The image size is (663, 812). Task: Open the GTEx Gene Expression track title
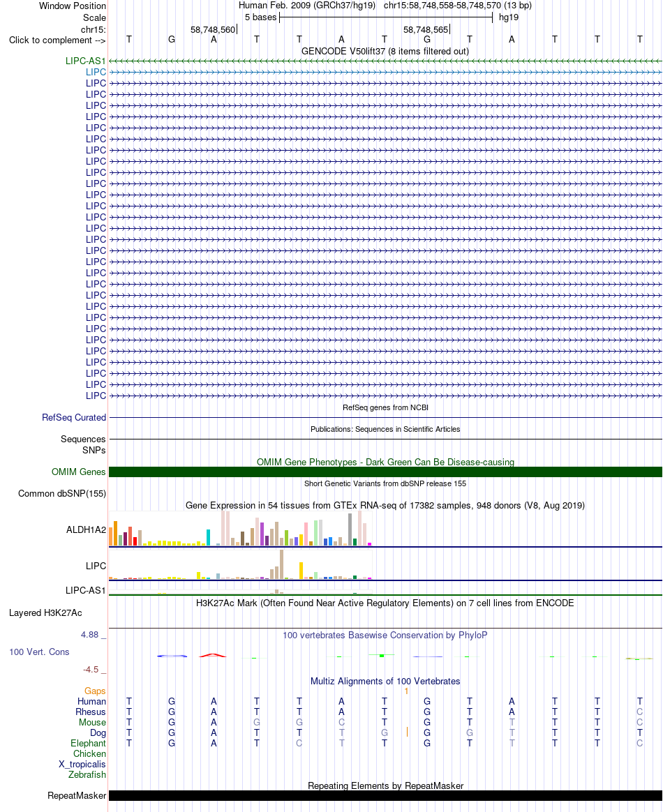point(385,506)
